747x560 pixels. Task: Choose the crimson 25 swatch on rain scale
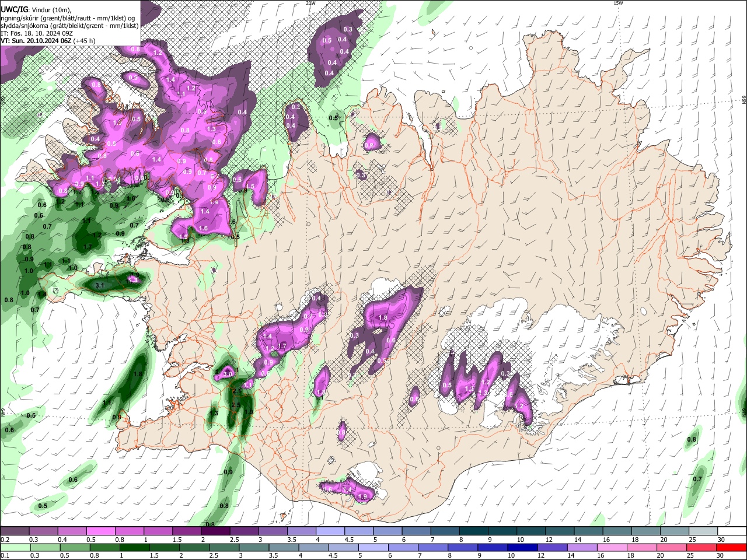tap(702, 547)
